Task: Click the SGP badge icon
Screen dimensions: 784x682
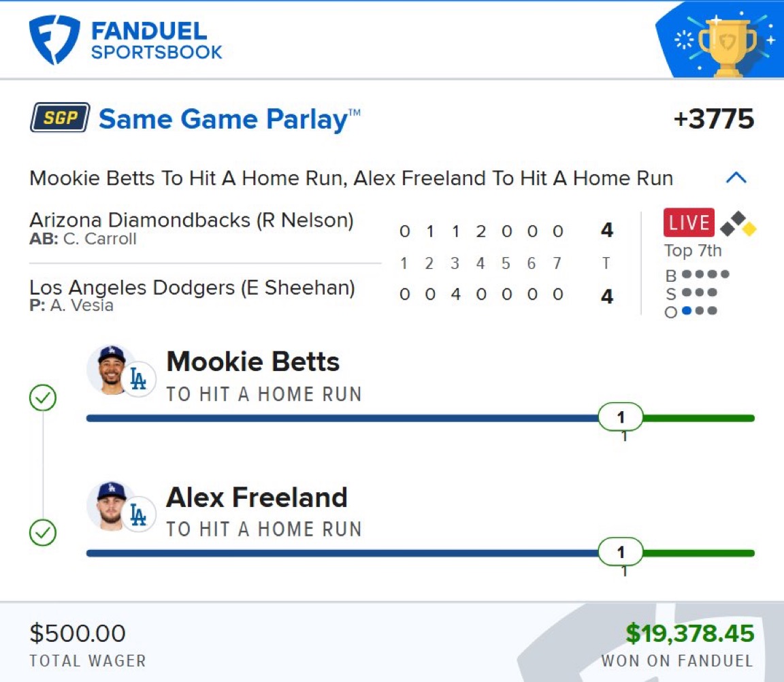Action: (60, 119)
